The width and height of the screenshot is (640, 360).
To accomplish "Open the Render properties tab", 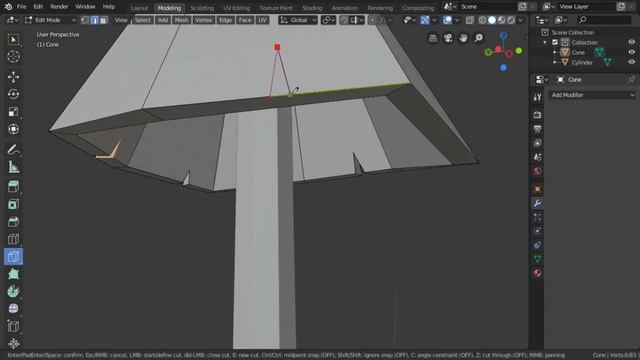I will coord(537,115).
